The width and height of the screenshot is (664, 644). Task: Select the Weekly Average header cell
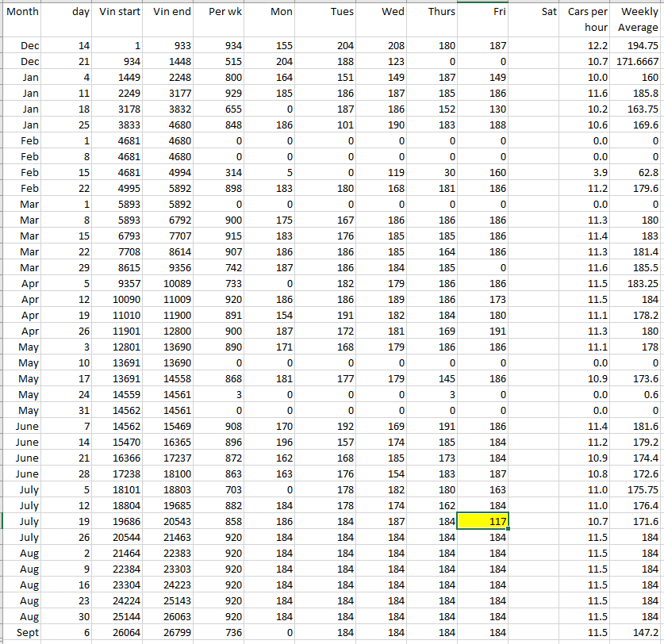tap(639, 19)
